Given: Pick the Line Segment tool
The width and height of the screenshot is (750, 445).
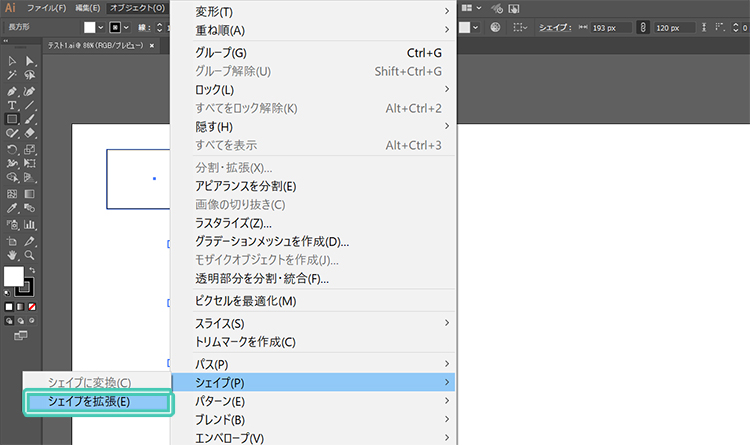Looking at the screenshot, I should 30,105.
